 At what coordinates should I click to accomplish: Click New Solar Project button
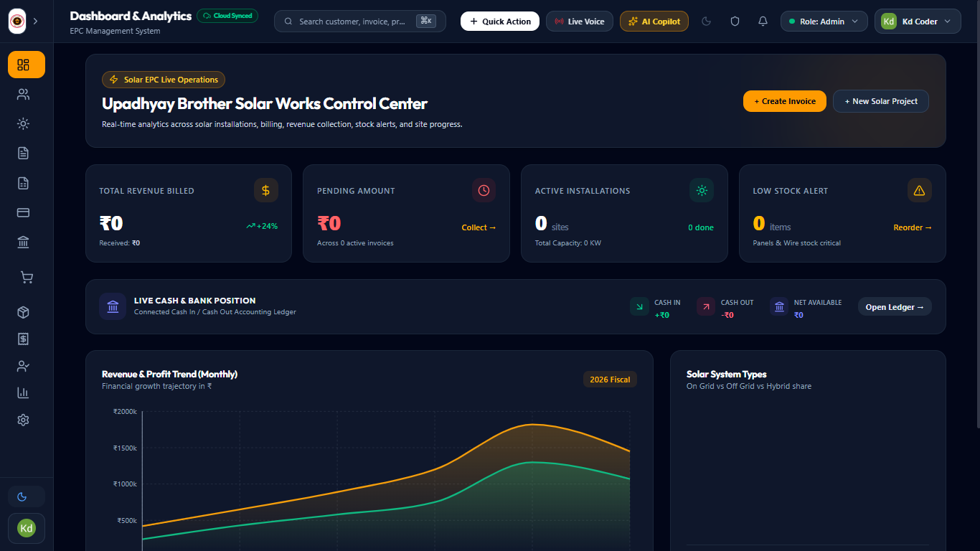point(881,101)
